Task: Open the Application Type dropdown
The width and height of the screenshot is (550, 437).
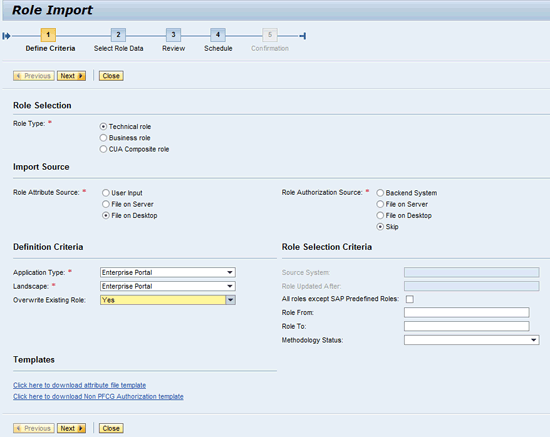Action: tap(230, 273)
